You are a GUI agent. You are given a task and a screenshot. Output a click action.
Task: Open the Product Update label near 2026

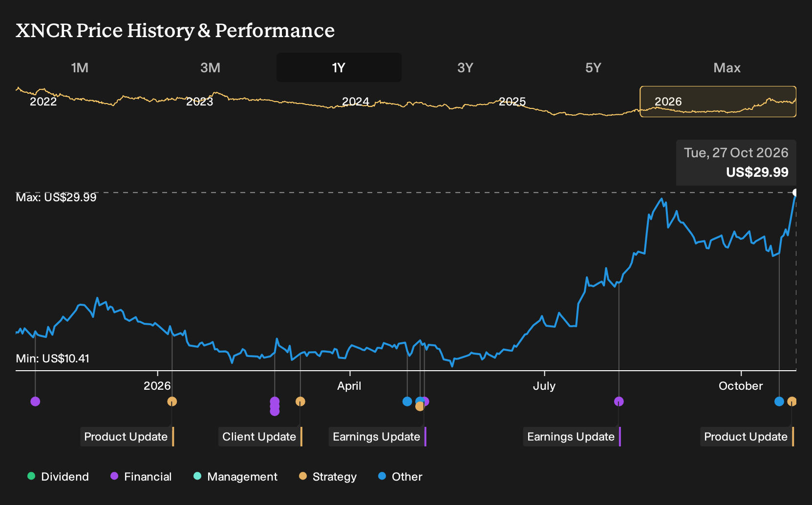[x=127, y=437]
